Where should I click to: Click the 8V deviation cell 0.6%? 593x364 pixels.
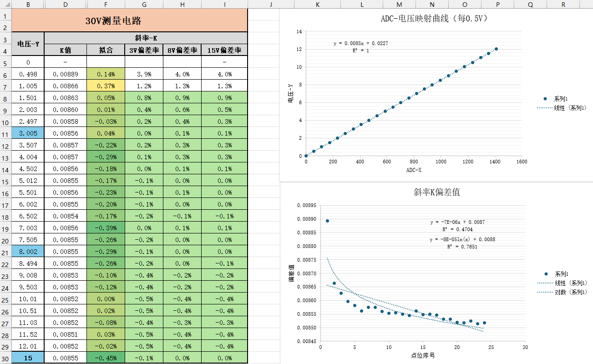point(182,110)
